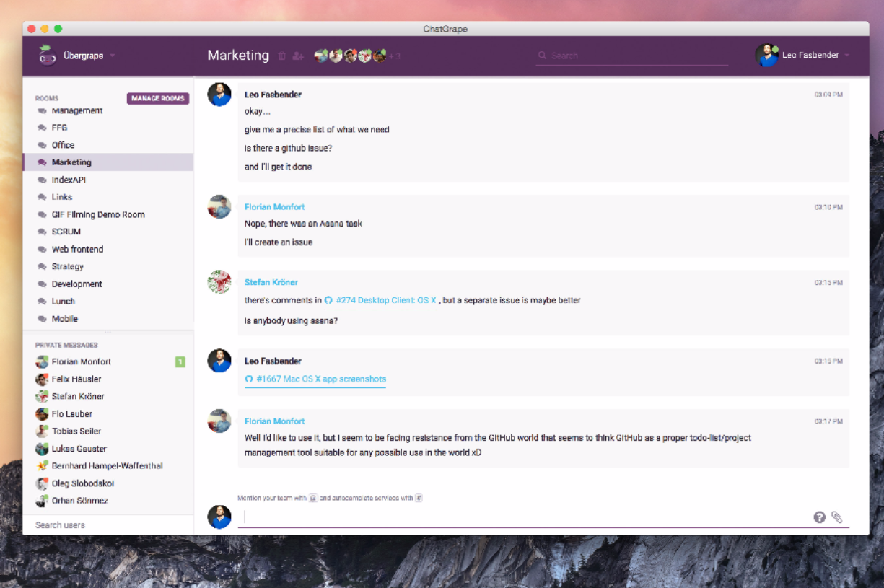Open the Leo Fasbender user menu arrow
The image size is (884, 588).
pos(846,56)
